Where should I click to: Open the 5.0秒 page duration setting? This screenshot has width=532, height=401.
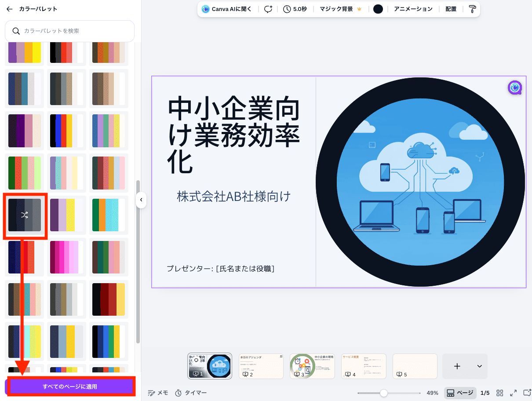pos(295,9)
